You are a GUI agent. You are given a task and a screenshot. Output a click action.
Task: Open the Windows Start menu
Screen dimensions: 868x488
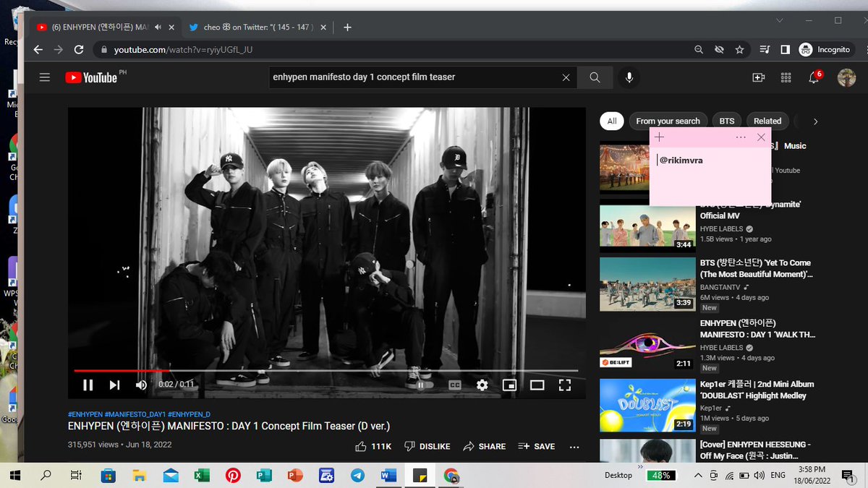coord(14,475)
